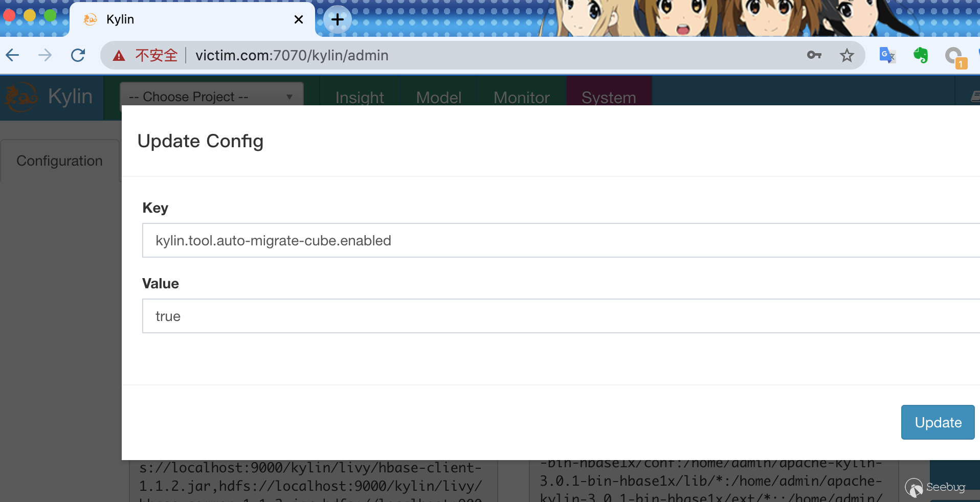This screenshot has width=980, height=502.
Task: Minimize the browser window with the yellow button
Action: click(30, 16)
